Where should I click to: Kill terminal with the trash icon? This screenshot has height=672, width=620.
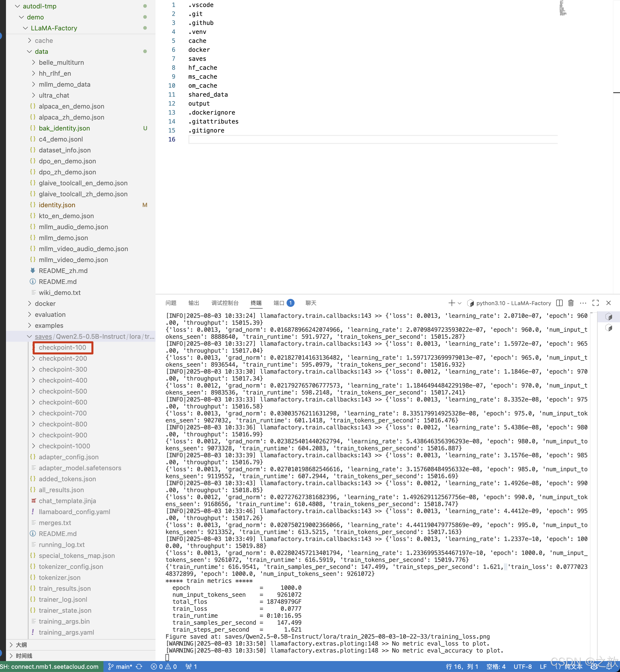pyautogui.click(x=571, y=303)
